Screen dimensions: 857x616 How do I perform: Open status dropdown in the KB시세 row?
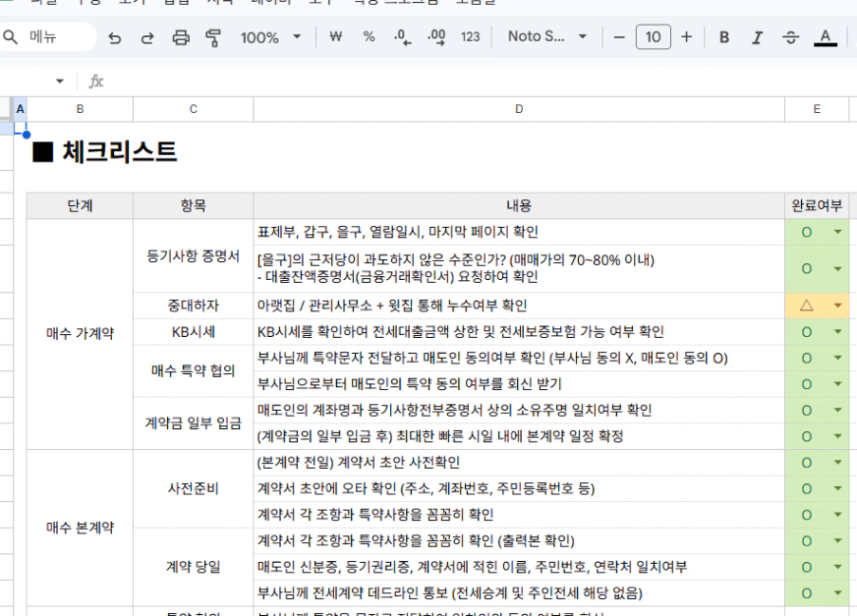pos(838,332)
